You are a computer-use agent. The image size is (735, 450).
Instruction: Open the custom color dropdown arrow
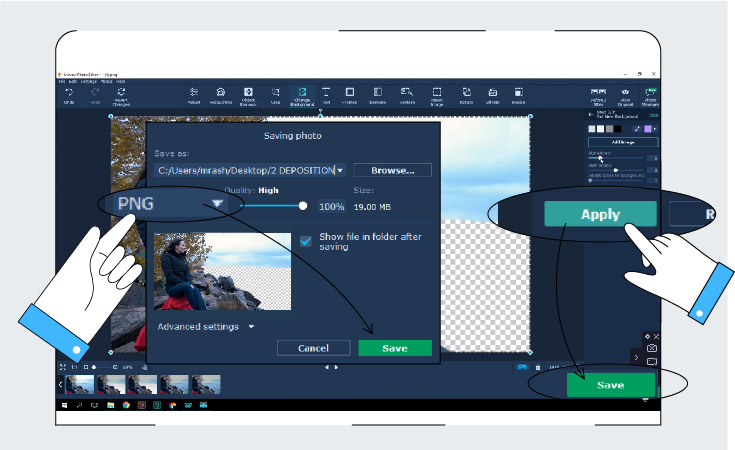tap(654, 129)
